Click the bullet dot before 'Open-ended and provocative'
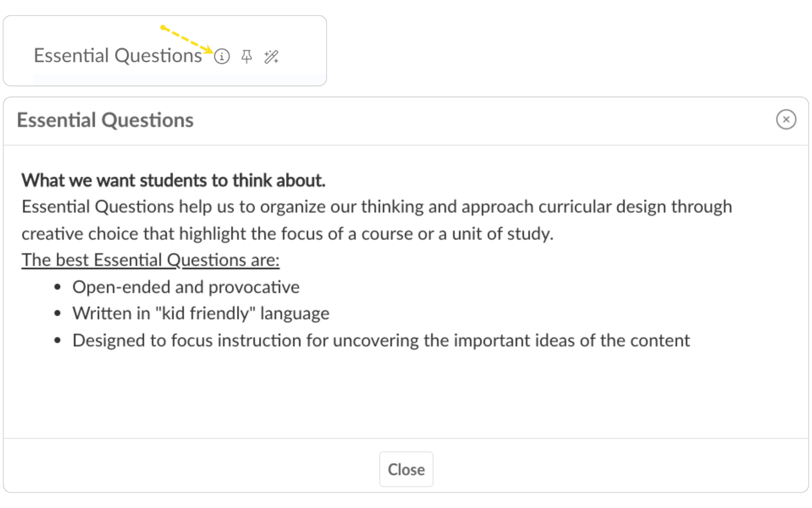Viewport: 812px width, 508px height. (x=58, y=287)
